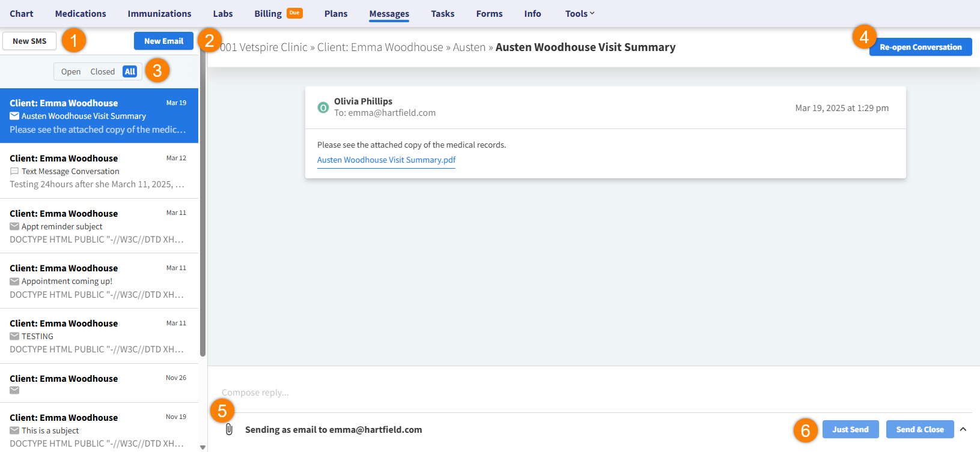
Task: Click envelope icon on Nov 26 message
Action: pos(14,390)
